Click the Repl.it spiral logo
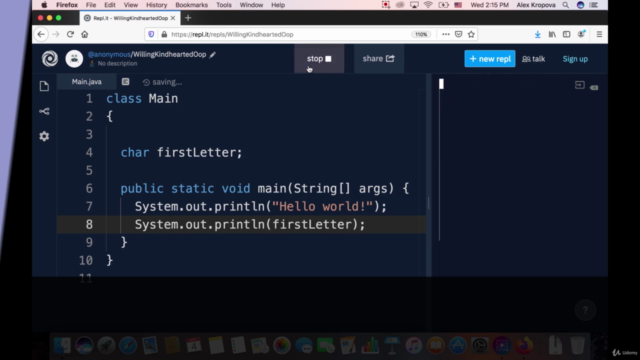 (x=50, y=59)
